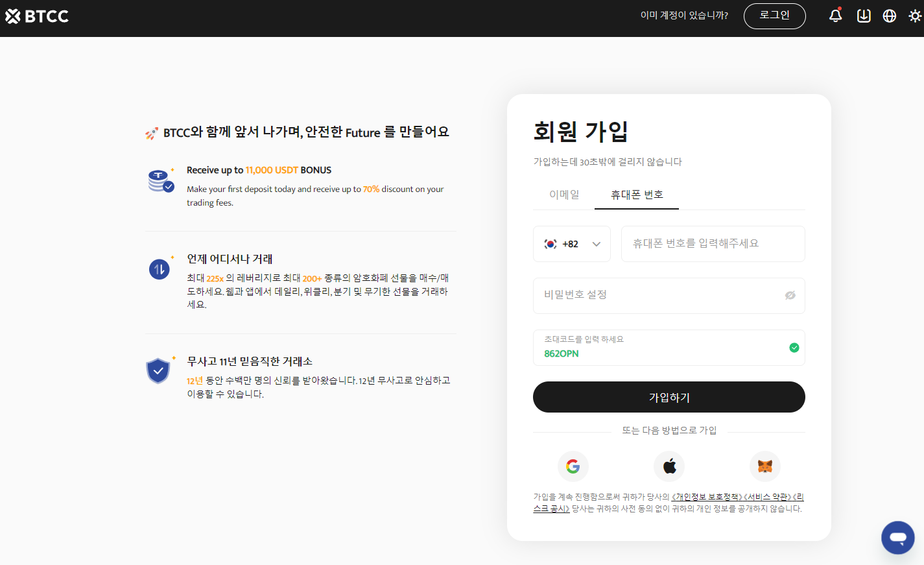Screen dimensions: 924x565
Task: Select the 휴대폰 번호 tab
Action: [637, 195]
